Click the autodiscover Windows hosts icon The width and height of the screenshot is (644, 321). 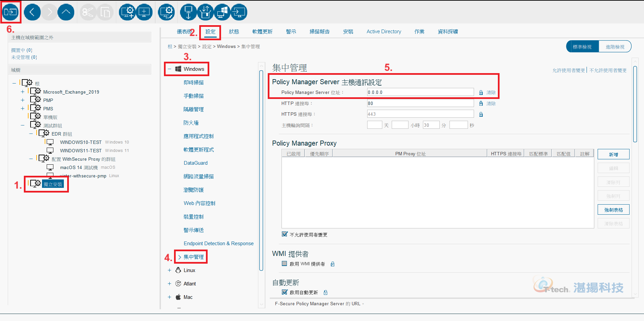click(x=222, y=12)
